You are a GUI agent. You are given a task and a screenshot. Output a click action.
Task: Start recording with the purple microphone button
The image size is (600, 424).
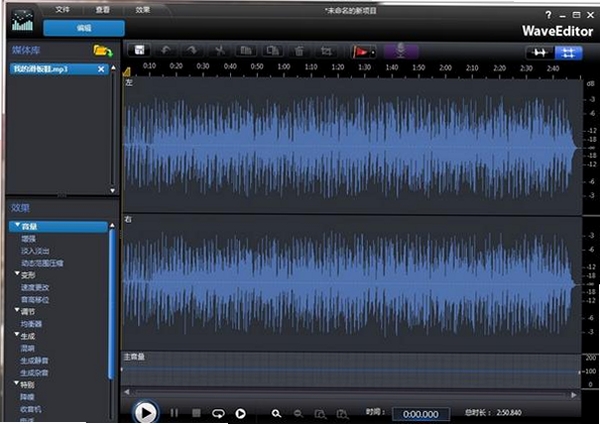click(401, 51)
